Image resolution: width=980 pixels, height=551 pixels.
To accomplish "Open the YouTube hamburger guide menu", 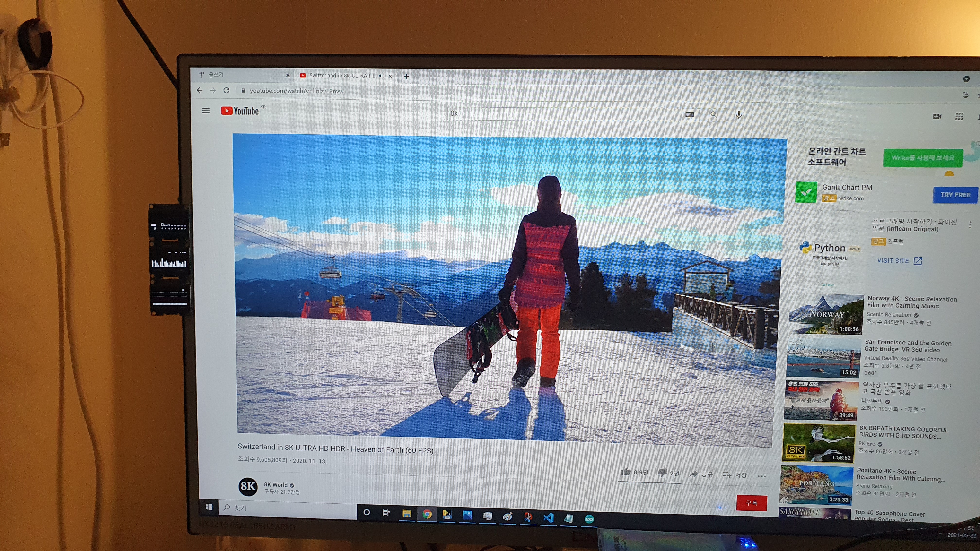I will coord(205,111).
